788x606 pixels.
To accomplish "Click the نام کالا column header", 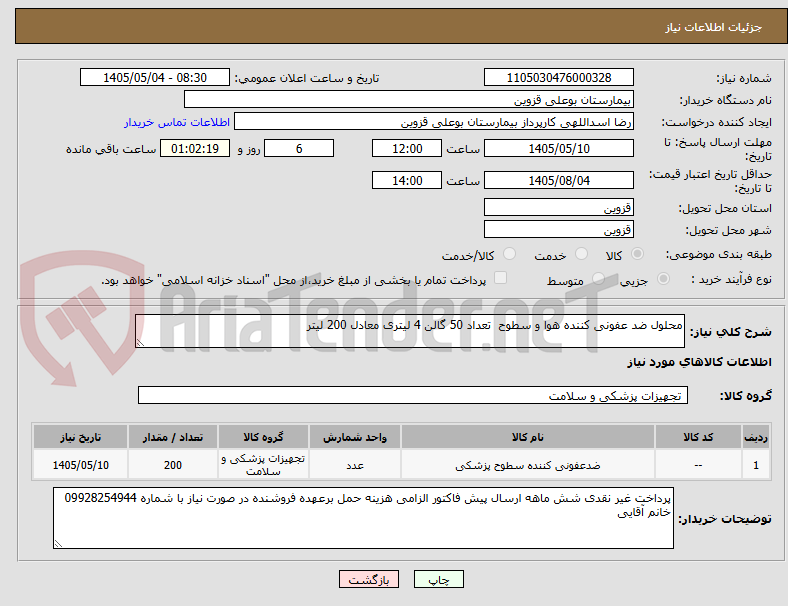I will (528, 437).
